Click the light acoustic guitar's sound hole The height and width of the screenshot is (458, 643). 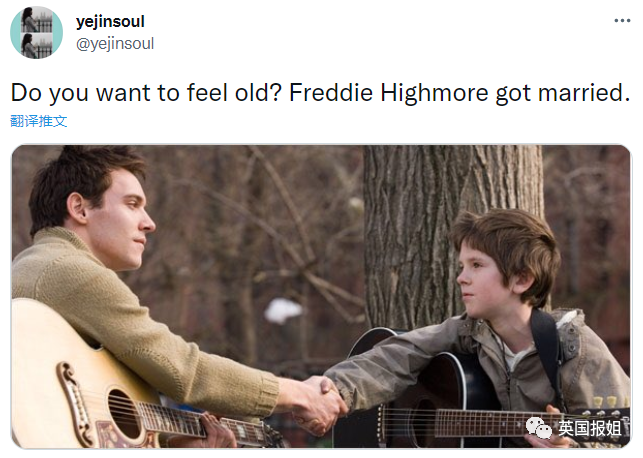coord(124,414)
